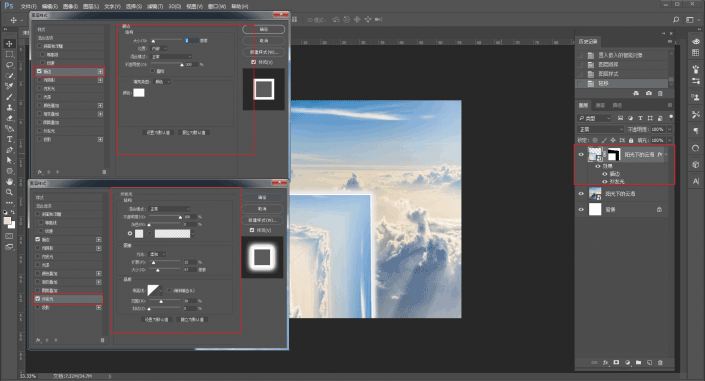Open the 窗口 (Window) menu

[217, 6]
